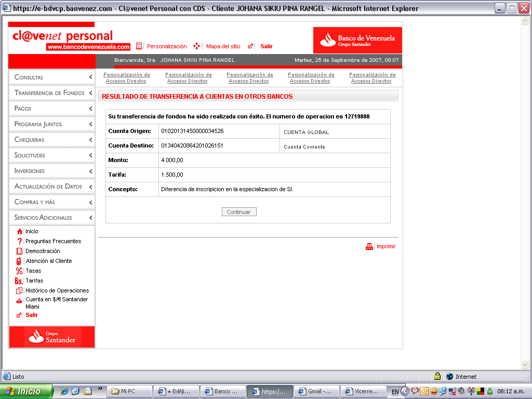The image size is (532, 399).
Task: Click the Santander Miami flame icon
Action: tap(19, 300)
